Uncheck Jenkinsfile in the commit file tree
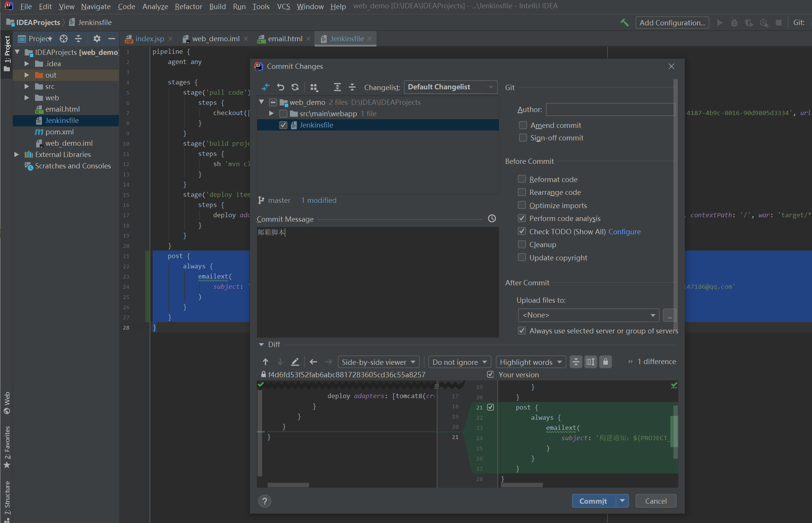812x523 pixels. (x=283, y=125)
